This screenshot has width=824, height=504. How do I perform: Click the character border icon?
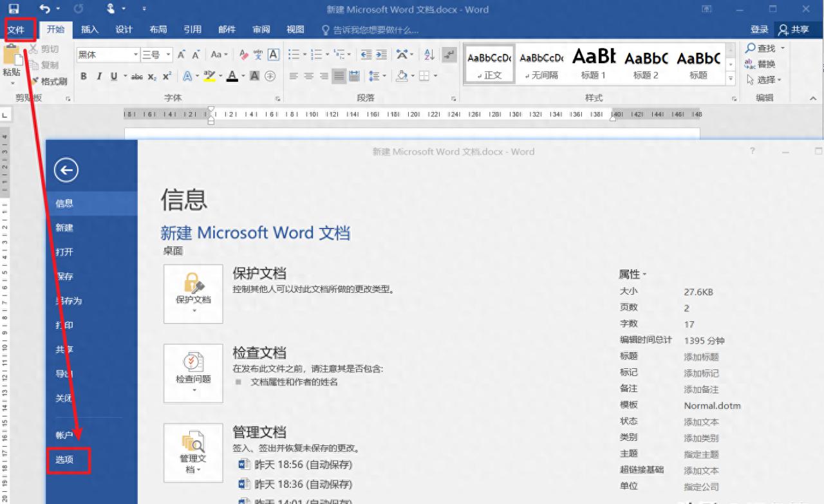pyautogui.click(x=273, y=55)
